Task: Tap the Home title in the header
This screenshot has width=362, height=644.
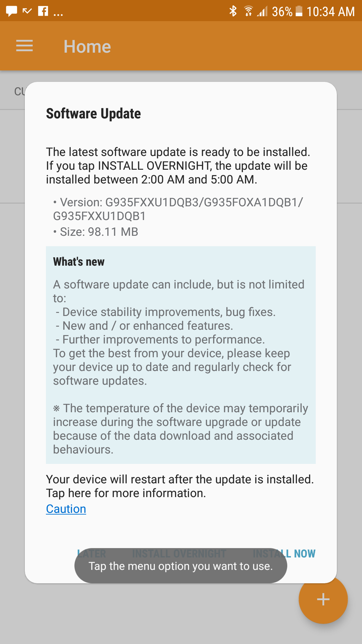Action: (87, 46)
